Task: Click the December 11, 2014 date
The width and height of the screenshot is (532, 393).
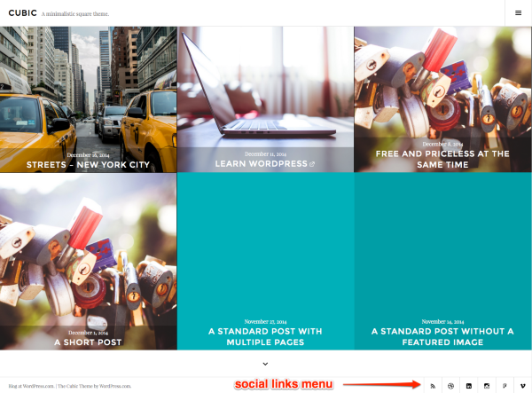Action: [x=265, y=154]
